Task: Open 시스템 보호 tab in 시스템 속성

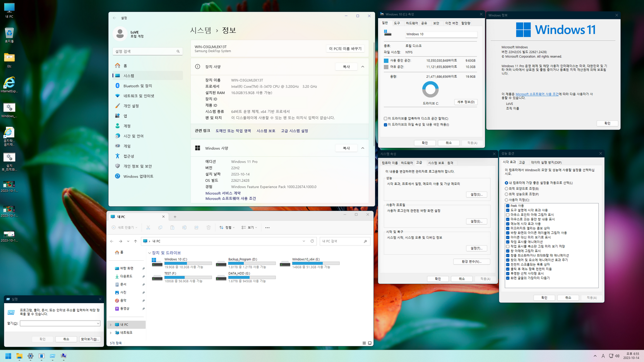Action: [436, 163]
